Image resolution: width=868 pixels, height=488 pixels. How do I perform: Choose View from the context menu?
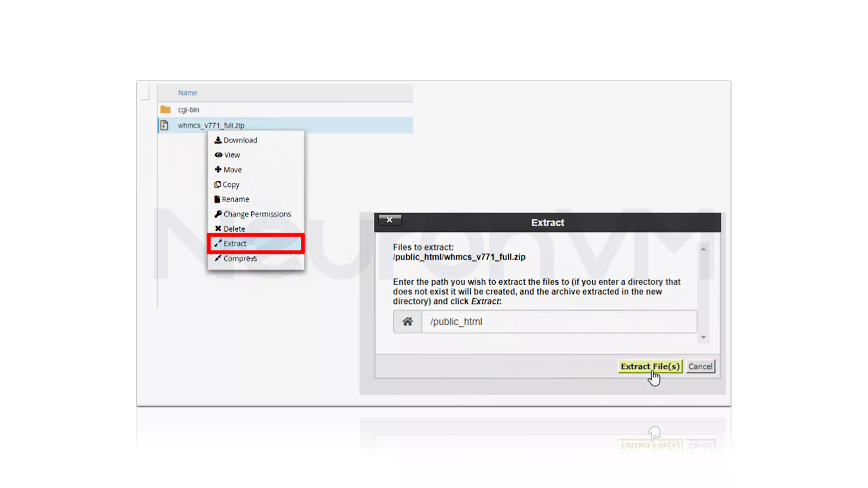[x=256, y=155]
